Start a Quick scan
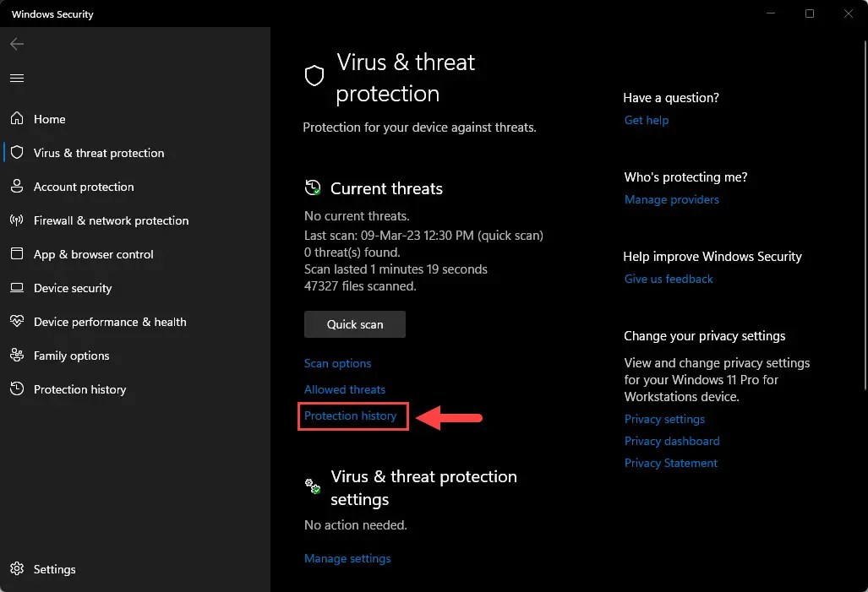 354,323
